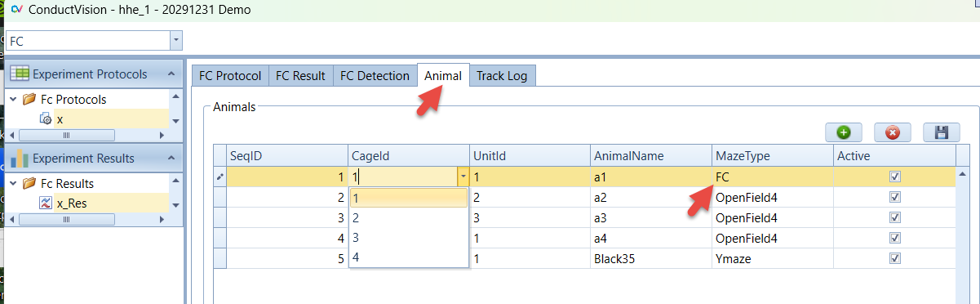Click the CageId combo box arrow

click(463, 177)
